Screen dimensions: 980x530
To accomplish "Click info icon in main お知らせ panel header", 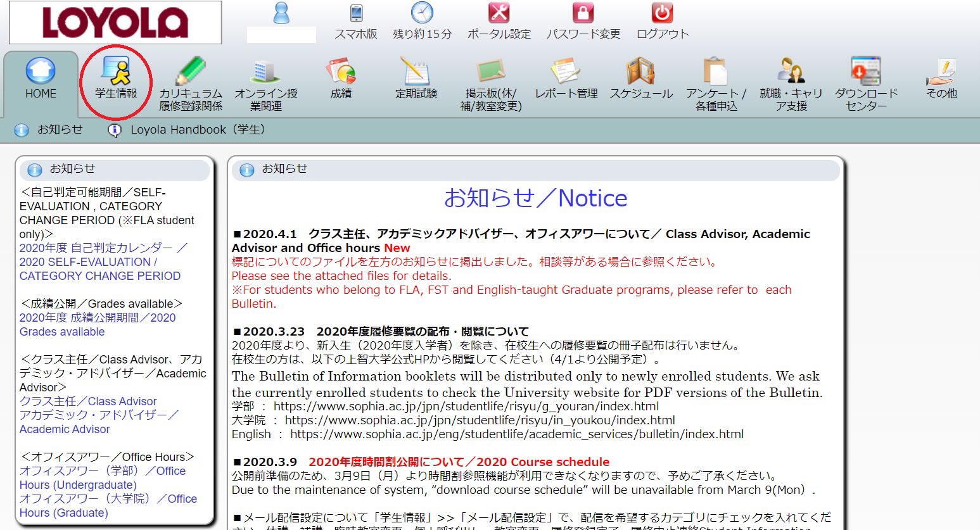I will tap(247, 170).
